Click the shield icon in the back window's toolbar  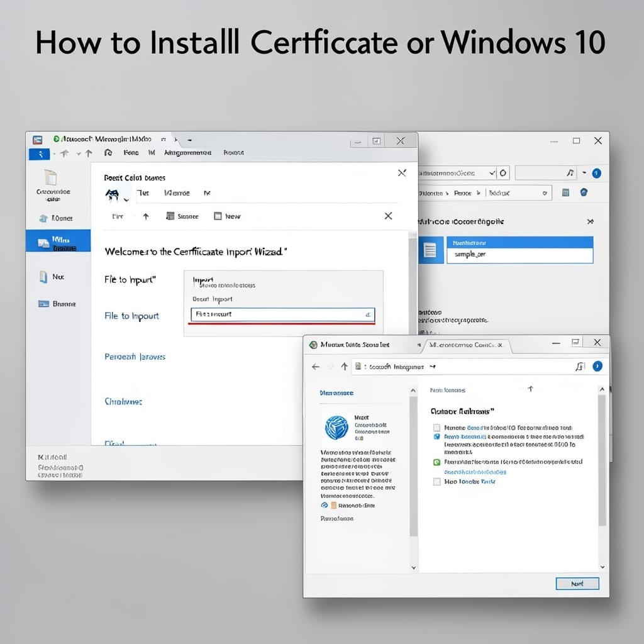(584, 192)
